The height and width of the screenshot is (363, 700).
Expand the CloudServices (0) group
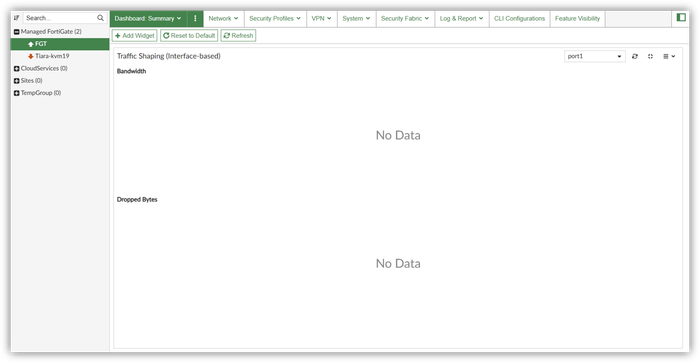[17, 68]
